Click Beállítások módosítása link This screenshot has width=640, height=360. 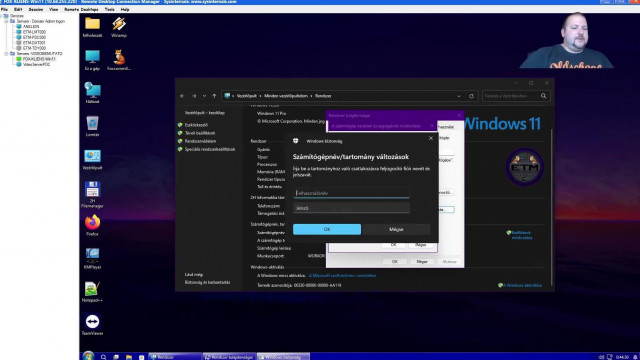(x=521, y=235)
